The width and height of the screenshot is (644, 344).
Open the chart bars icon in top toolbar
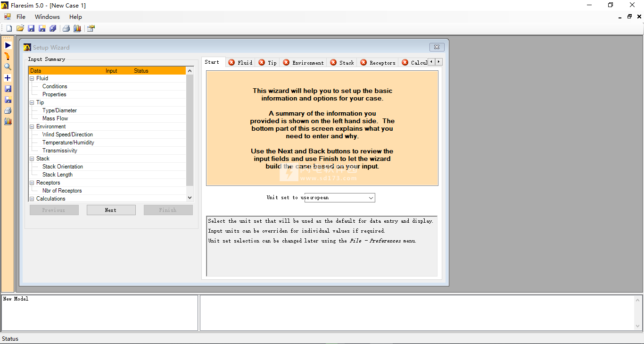point(77,28)
